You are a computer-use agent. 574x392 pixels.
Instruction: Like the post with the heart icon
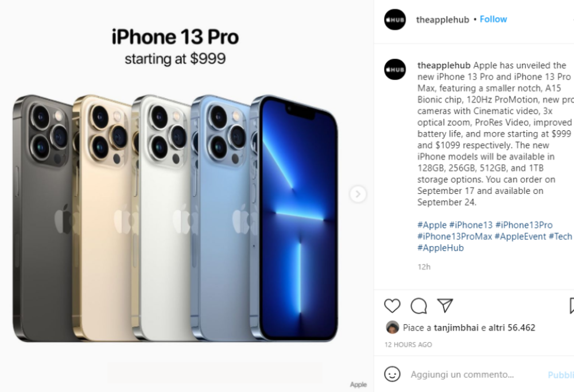pos(392,305)
